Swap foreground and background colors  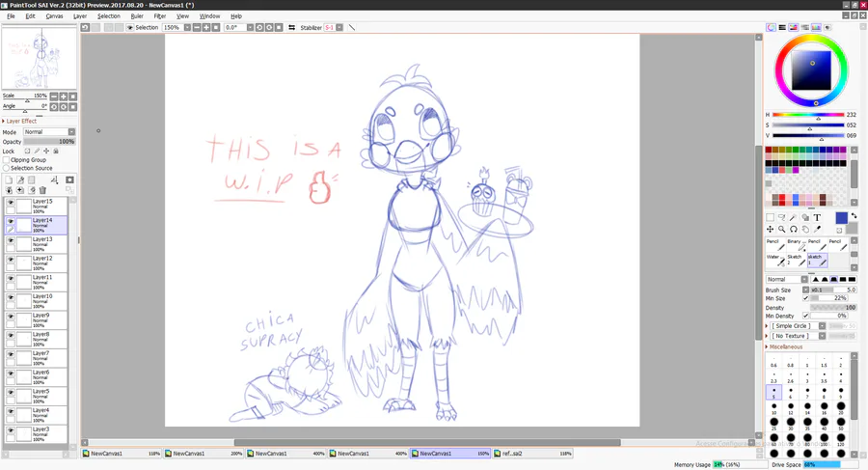(x=854, y=215)
